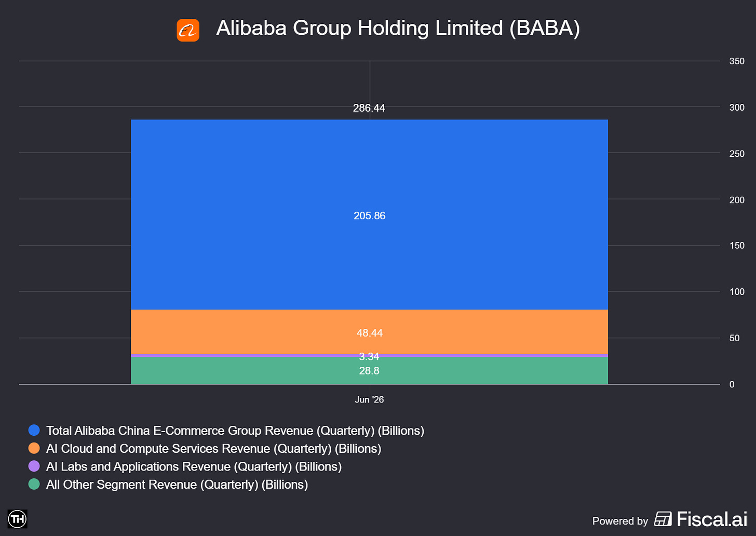Select All Other Segment Revenue legend label

tap(177, 484)
